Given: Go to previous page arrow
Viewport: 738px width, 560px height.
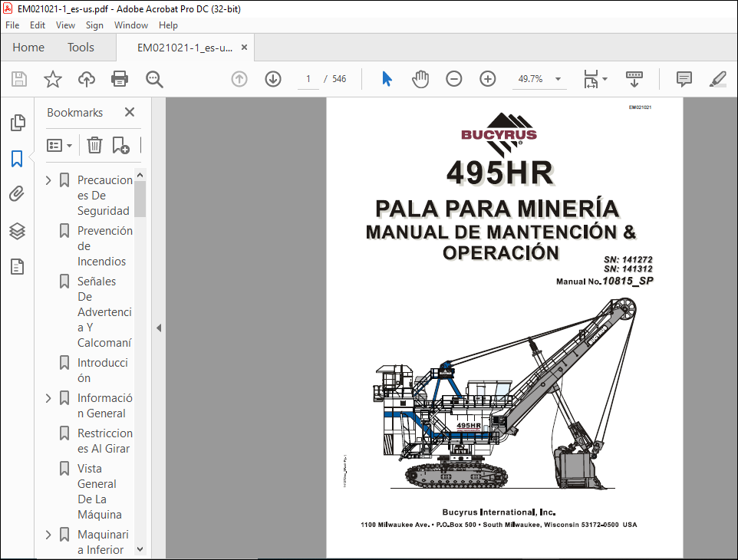Looking at the screenshot, I should [x=239, y=79].
